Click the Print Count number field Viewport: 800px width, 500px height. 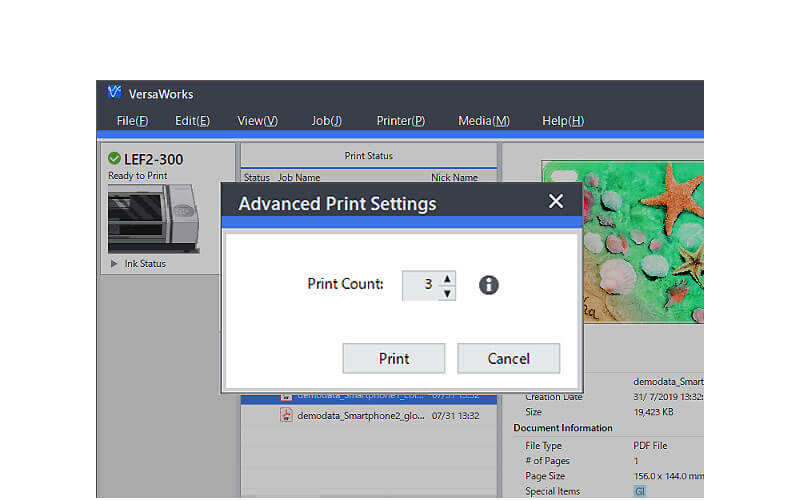click(x=421, y=285)
